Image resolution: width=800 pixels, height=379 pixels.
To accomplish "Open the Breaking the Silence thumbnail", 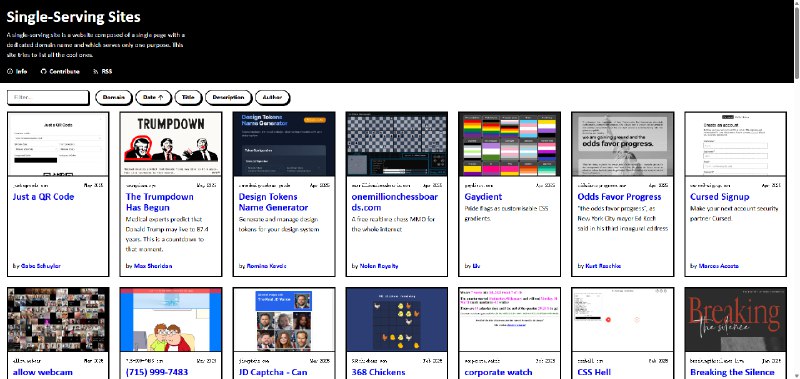I will (x=735, y=319).
